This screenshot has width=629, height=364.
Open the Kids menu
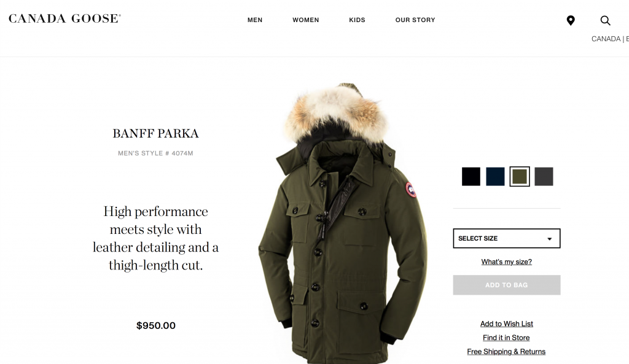coord(357,20)
